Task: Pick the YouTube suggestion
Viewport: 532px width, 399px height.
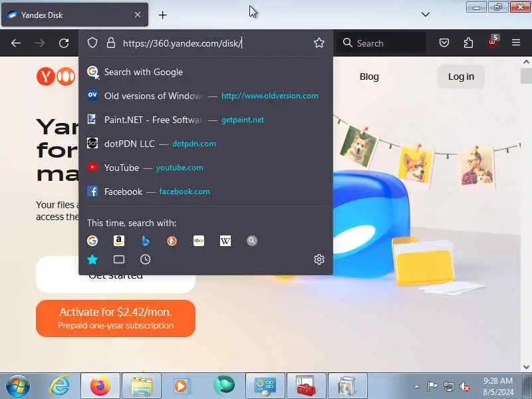Action: point(205,168)
